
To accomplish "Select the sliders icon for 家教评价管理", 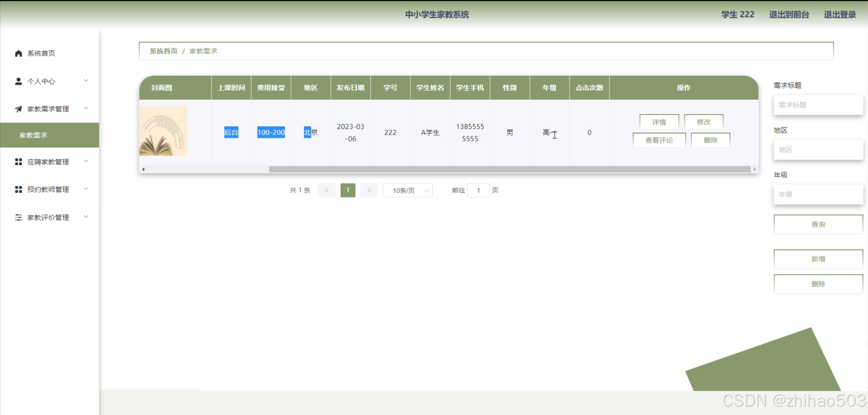I will 18,217.
